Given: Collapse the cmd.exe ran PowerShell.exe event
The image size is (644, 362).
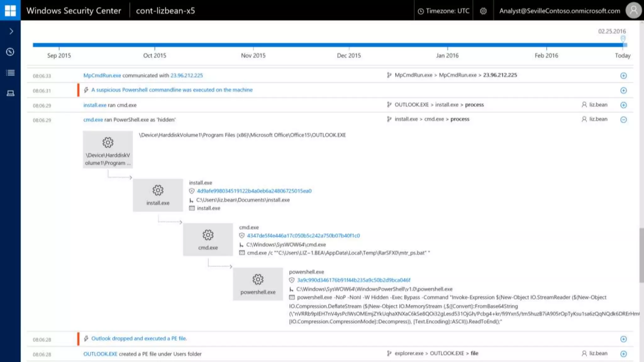Looking at the screenshot, I should click(x=623, y=120).
